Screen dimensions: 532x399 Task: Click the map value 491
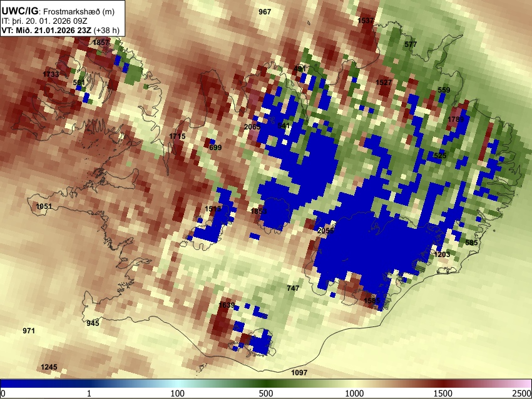tap(300, 69)
